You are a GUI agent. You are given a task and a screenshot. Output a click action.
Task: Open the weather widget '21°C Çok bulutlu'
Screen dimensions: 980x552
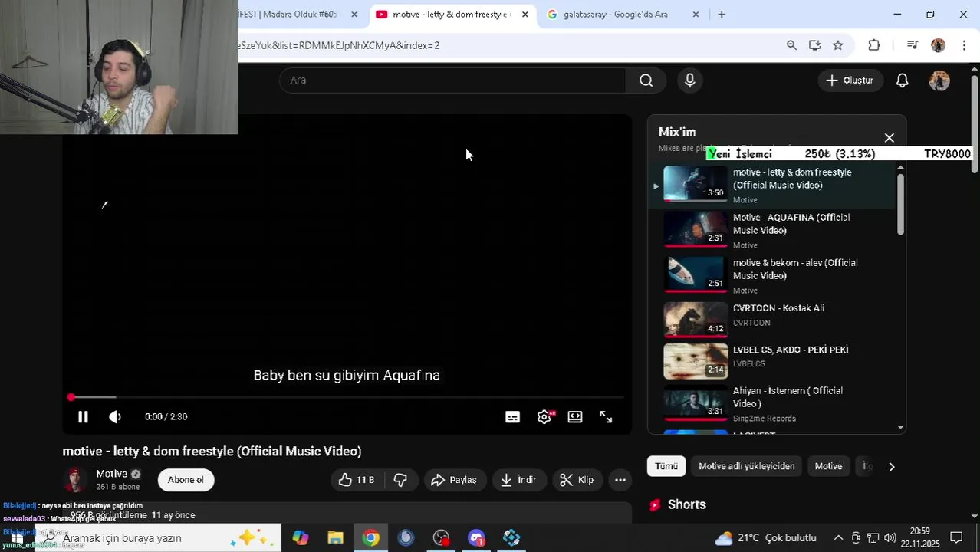[x=765, y=538]
